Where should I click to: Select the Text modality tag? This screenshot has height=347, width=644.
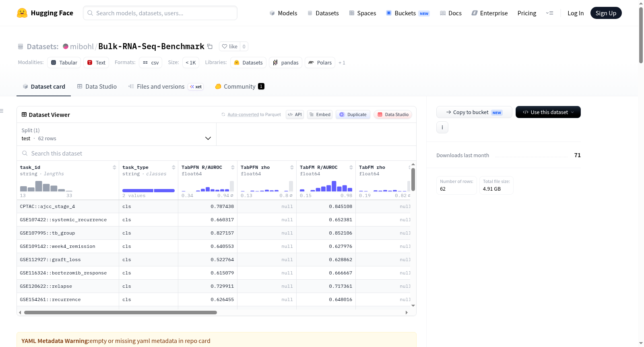[x=96, y=62]
